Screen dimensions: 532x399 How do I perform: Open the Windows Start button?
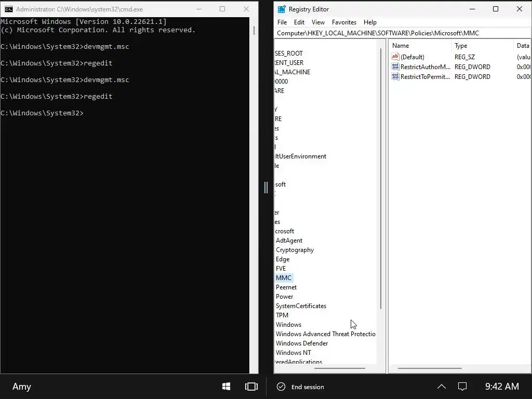227,387
